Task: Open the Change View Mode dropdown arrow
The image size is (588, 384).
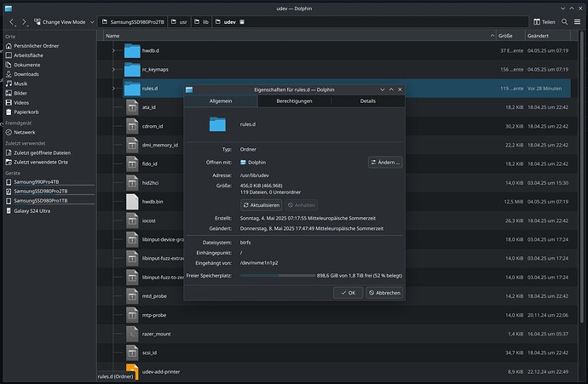Action: tap(92, 22)
